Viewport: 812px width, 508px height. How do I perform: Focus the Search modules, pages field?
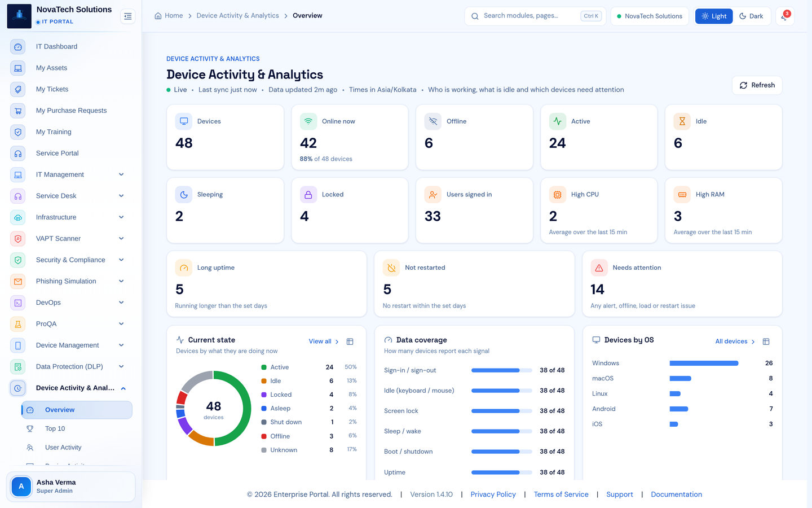(534, 16)
